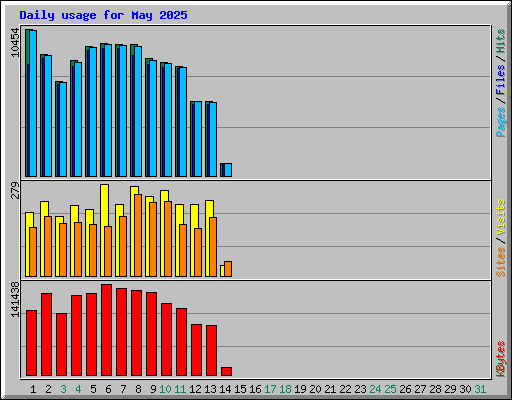Click day 16 on the x-axis
Screen dimensions: 512x400
[255, 389]
